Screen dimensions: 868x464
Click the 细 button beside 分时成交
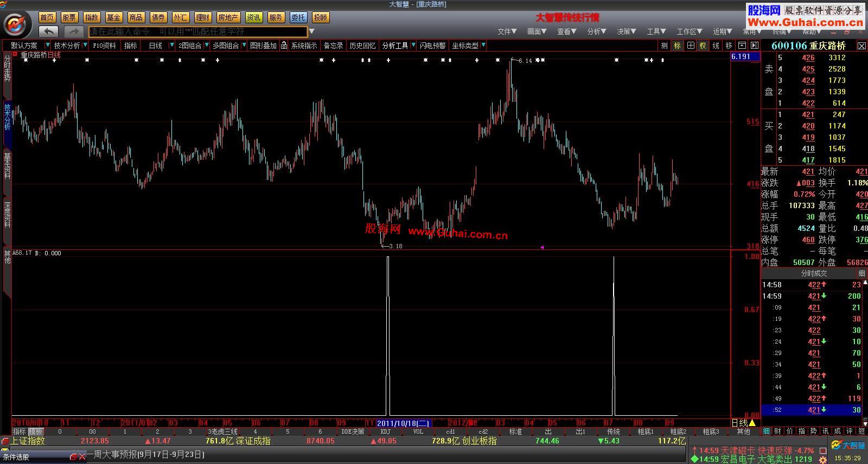(861, 273)
